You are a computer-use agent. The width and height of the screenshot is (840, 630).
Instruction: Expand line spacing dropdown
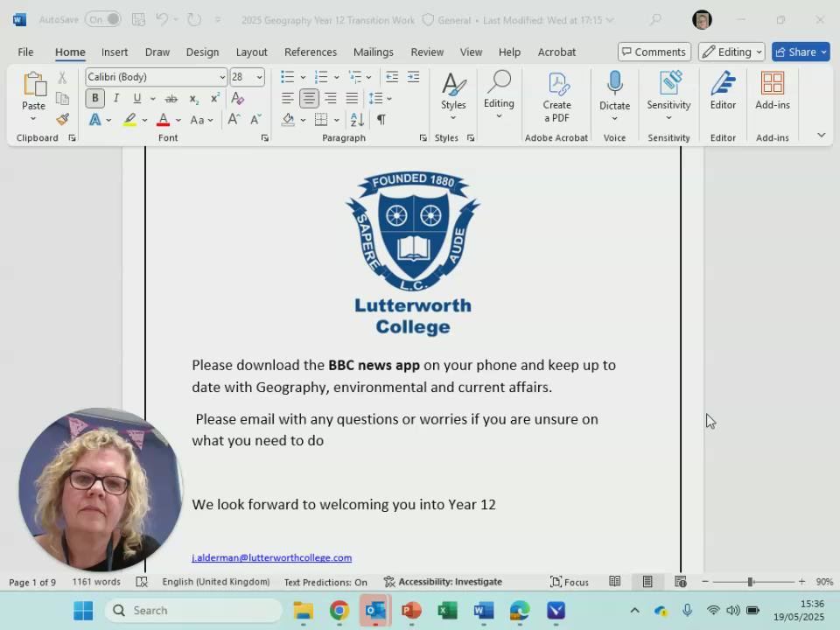tap(389, 99)
